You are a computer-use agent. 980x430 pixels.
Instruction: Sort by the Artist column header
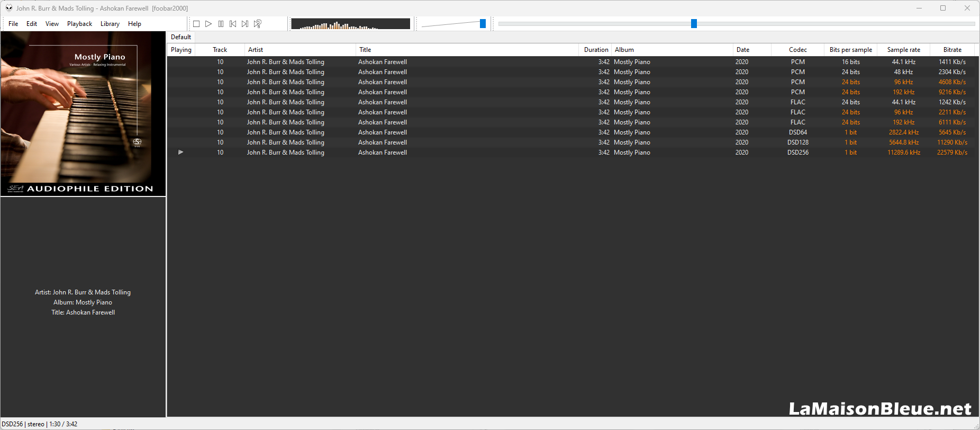pyautogui.click(x=301, y=50)
